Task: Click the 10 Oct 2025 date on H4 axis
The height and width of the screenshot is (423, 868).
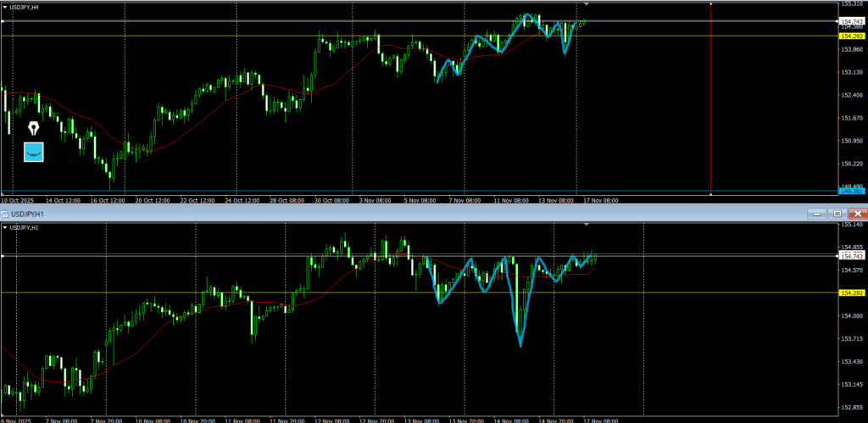Action: [17, 201]
